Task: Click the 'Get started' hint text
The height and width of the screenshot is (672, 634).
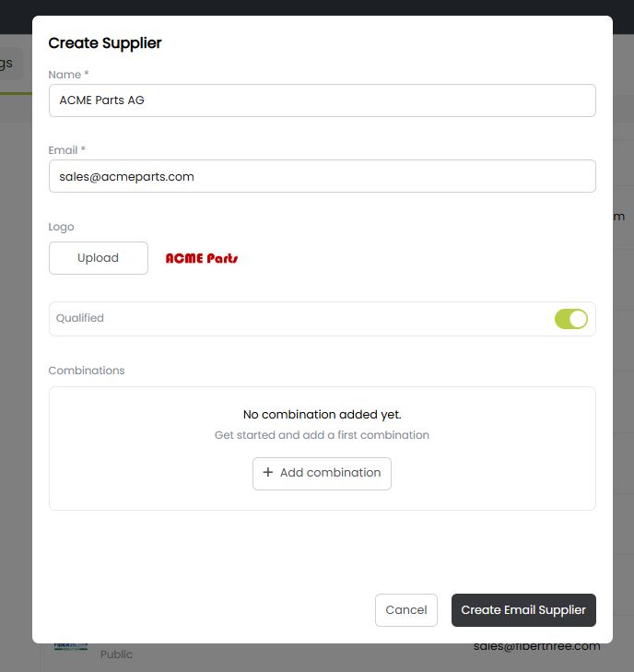Action: (x=322, y=435)
